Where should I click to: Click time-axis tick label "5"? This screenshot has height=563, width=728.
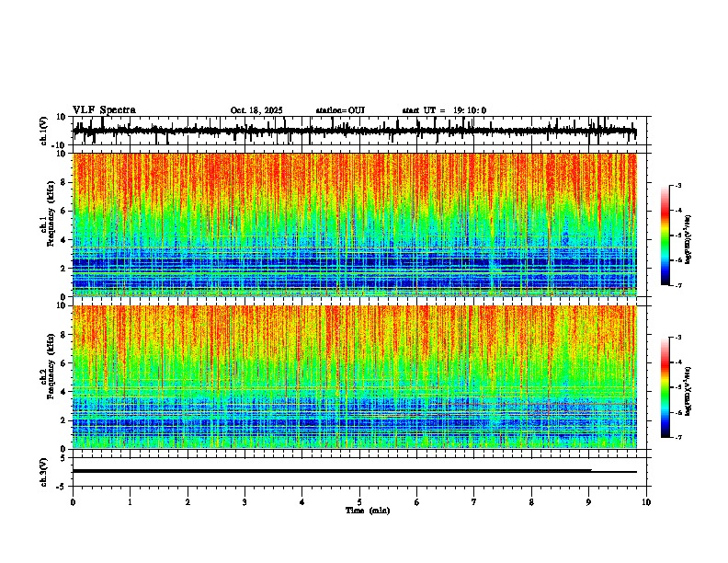[x=359, y=502]
